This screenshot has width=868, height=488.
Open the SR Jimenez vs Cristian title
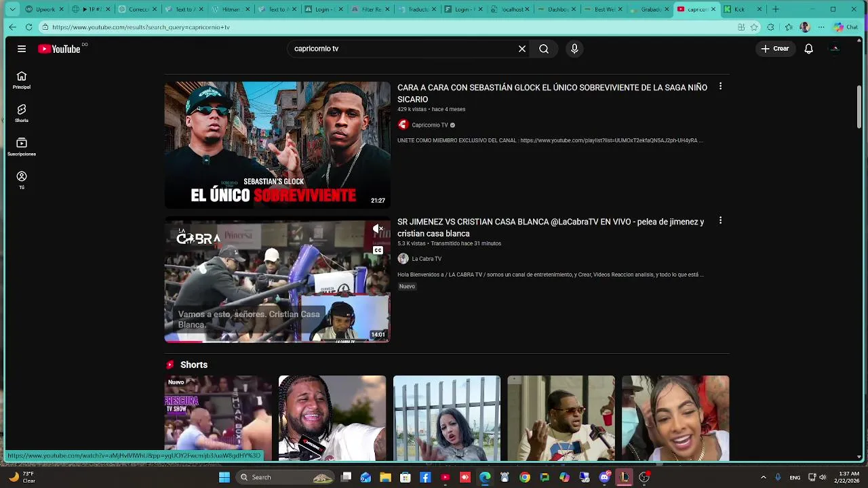[x=551, y=227]
